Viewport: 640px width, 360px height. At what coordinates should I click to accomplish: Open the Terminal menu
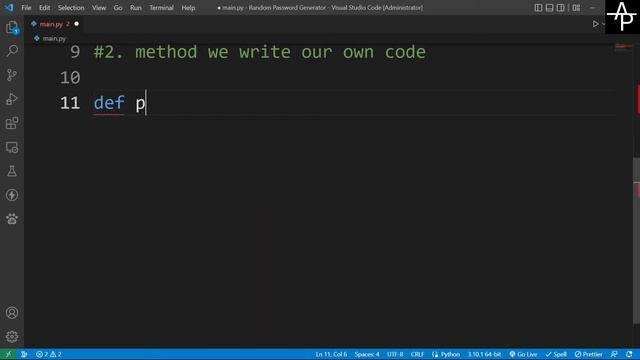coord(161,8)
